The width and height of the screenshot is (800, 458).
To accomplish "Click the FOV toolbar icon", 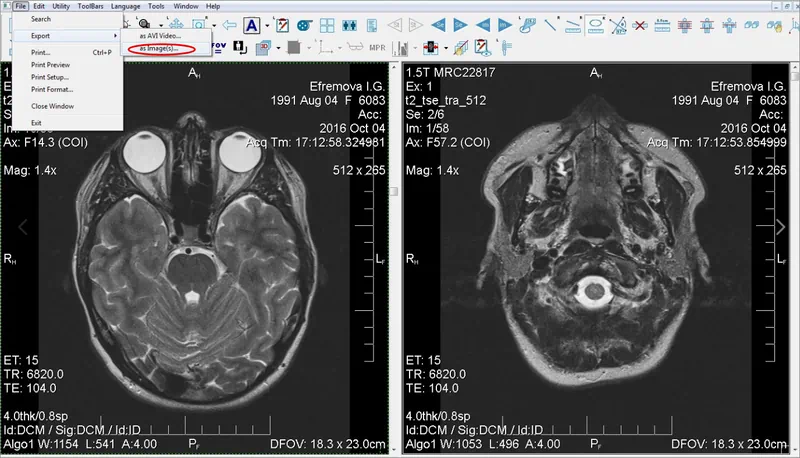I will 218,46.
